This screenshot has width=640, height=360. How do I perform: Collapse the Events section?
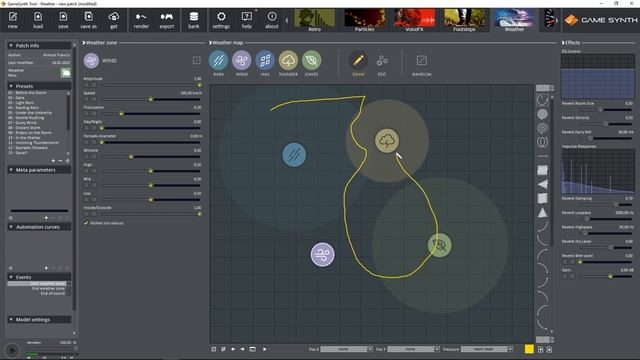(x=11, y=277)
